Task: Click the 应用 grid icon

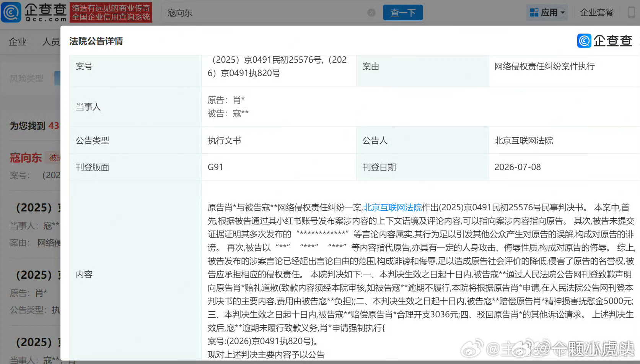Action: (x=534, y=13)
